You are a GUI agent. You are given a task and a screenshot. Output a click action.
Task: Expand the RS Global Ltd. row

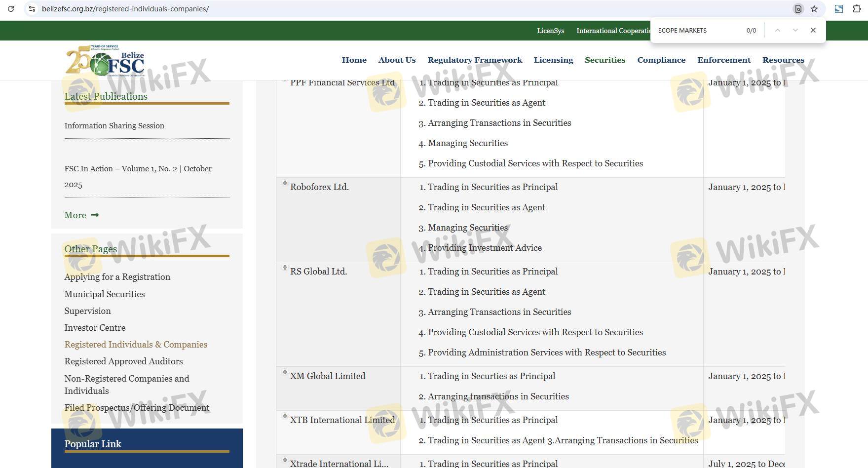pos(285,268)
